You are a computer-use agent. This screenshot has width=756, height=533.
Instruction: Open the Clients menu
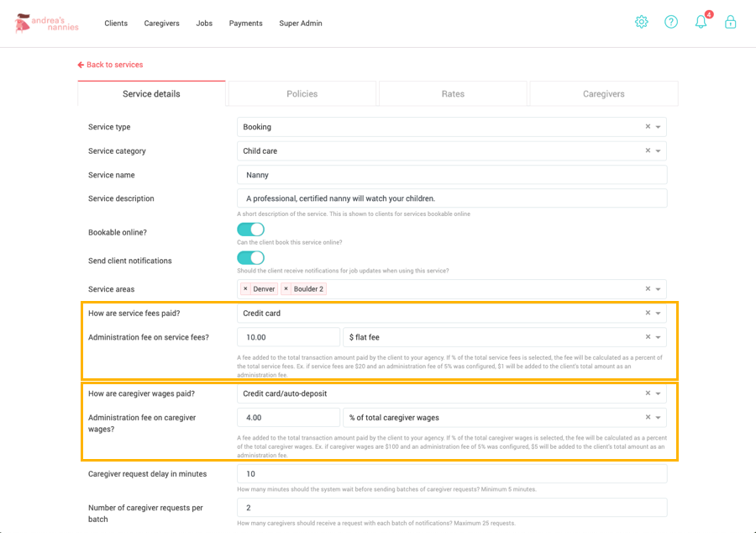[x=116, y=24]
